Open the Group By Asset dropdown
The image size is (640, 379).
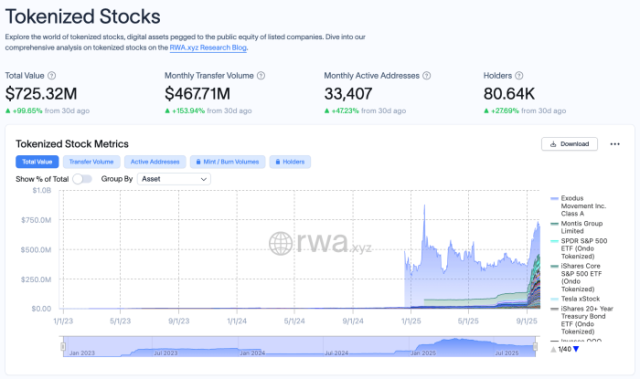174,179
